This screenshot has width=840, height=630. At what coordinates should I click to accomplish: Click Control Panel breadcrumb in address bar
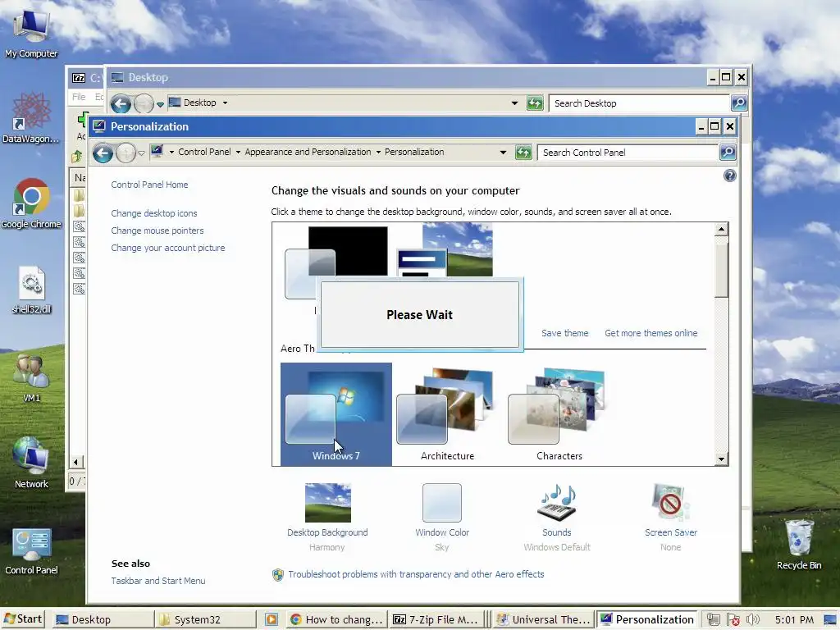(204, 152)
